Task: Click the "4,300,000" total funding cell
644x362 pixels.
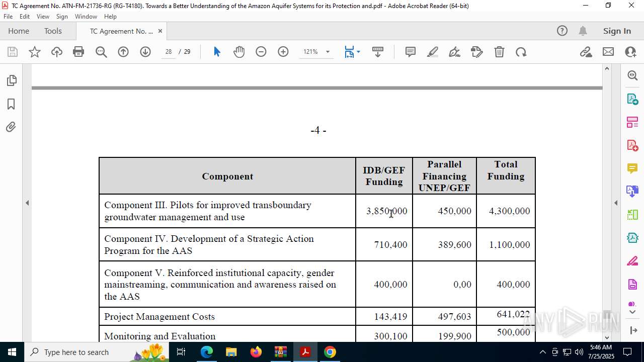Action: [x=509, y=211]
